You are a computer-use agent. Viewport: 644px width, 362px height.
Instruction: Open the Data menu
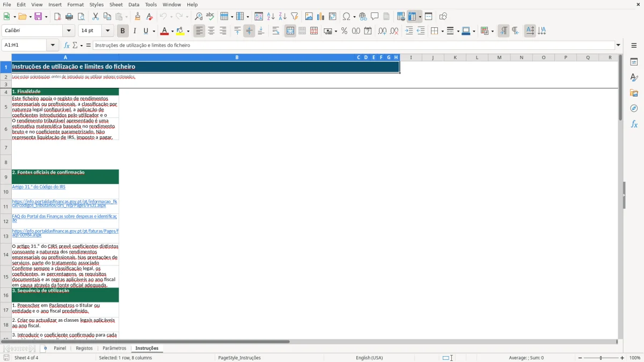point(134,4)
